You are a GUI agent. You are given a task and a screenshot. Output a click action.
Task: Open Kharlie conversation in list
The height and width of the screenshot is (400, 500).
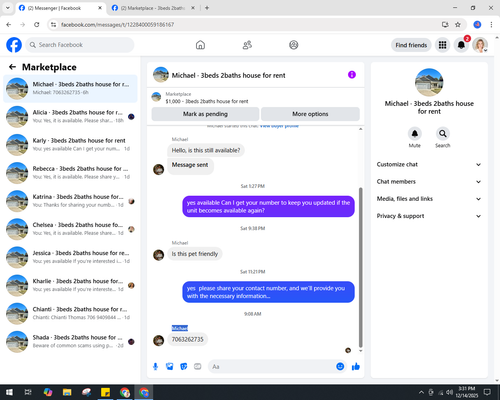point(70,285)
